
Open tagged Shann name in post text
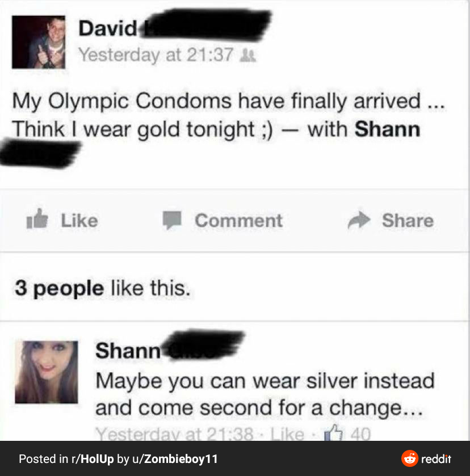pyautogui.click(x=387, y=129)
